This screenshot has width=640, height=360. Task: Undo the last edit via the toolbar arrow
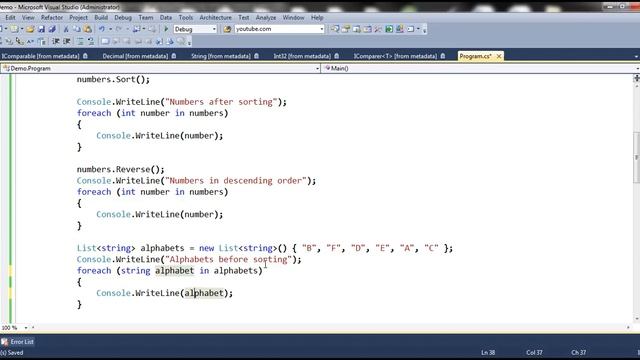coord(102,29)
